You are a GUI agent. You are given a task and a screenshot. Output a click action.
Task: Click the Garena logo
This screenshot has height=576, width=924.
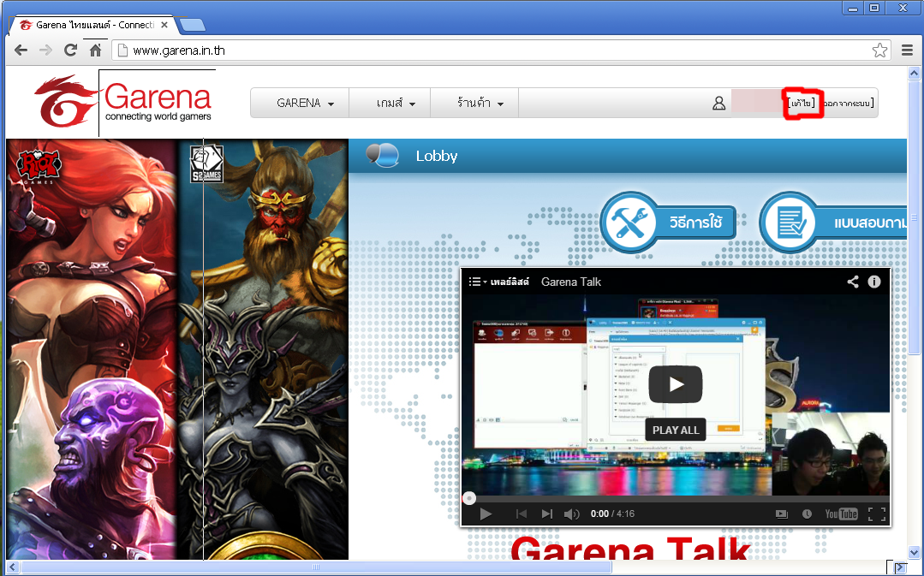[x=123, y=101]
